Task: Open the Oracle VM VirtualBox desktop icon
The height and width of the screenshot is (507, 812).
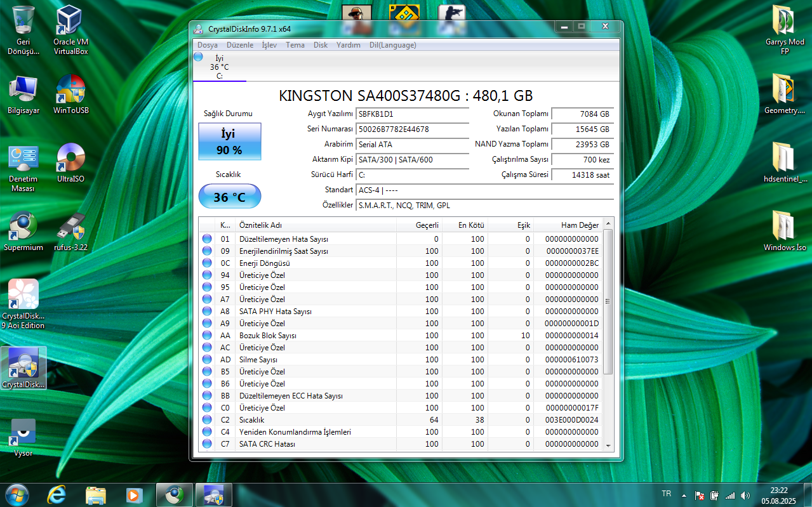Action: click(70, 30)
